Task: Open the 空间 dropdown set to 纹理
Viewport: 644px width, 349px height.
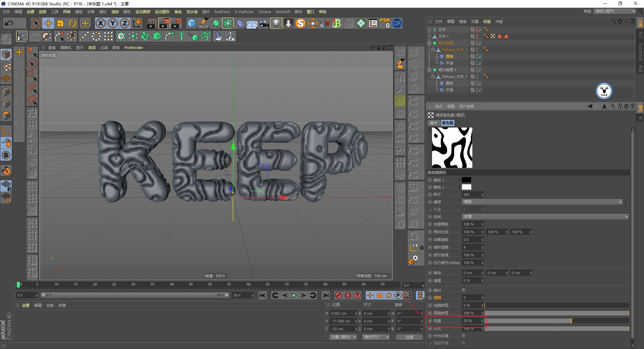Action: click(545, 217)
